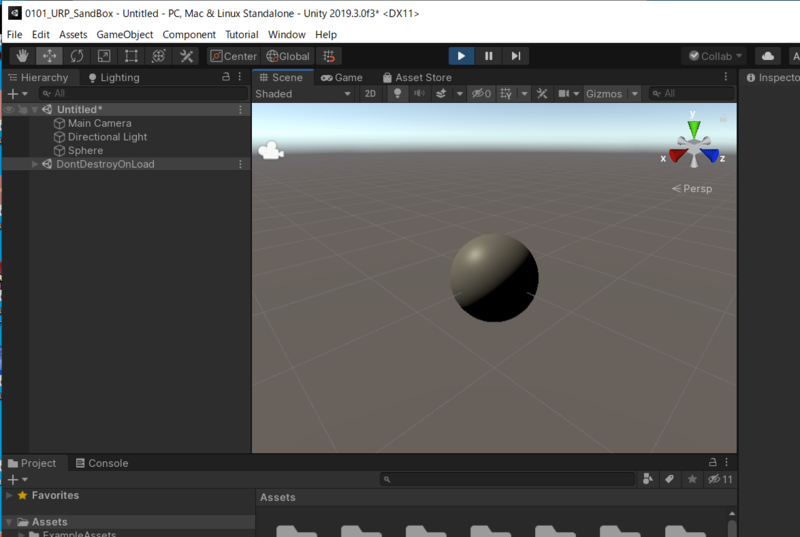Pause the game

click(x=488, y=56)
